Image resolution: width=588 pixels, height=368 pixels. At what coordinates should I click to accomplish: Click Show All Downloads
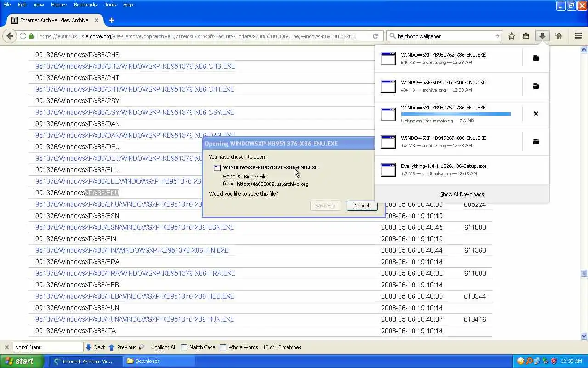(462, 194)
